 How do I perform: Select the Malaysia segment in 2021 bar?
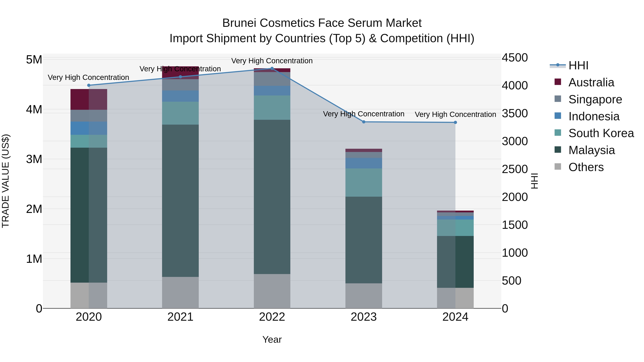tap(180, 201)
